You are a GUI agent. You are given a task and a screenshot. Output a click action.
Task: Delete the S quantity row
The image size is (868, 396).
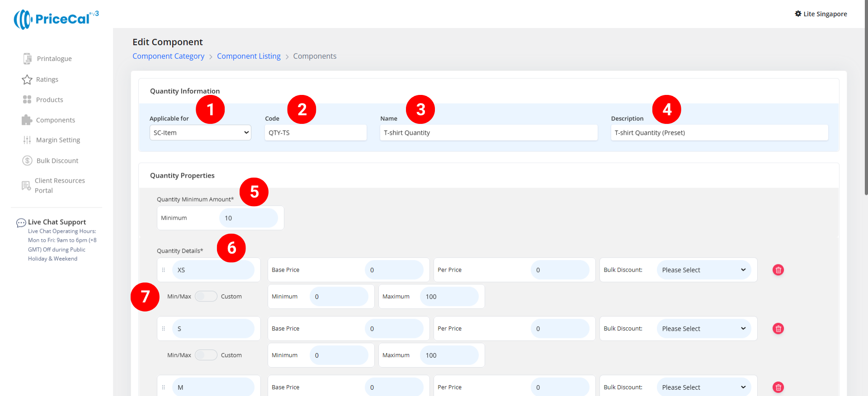[x=778, y=329]
